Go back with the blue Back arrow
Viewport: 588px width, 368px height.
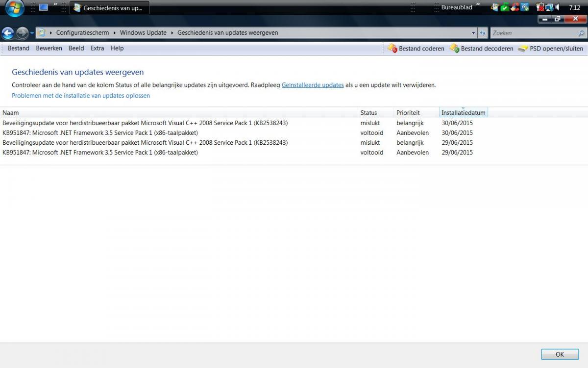(x=7, y=33)
